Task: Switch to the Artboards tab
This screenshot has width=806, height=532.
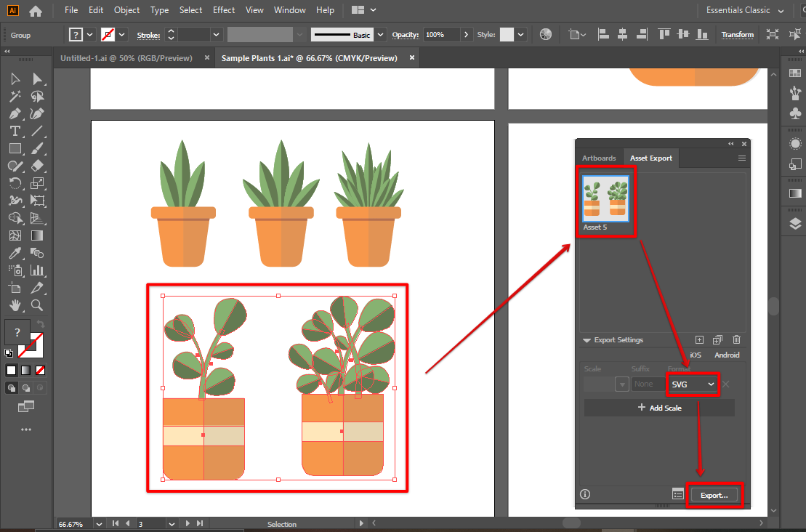Action: tap(599, 158)
